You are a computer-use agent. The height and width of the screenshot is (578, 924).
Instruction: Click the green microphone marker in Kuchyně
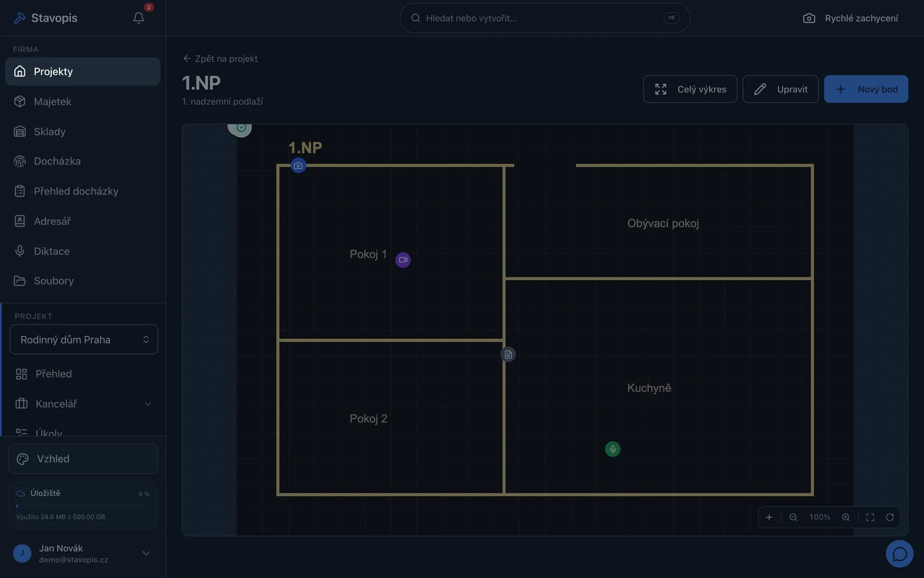click(x=613, y=449)
